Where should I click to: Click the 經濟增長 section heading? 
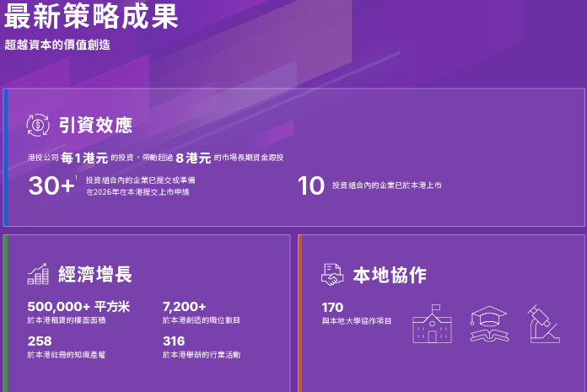(x=95, y=274)
